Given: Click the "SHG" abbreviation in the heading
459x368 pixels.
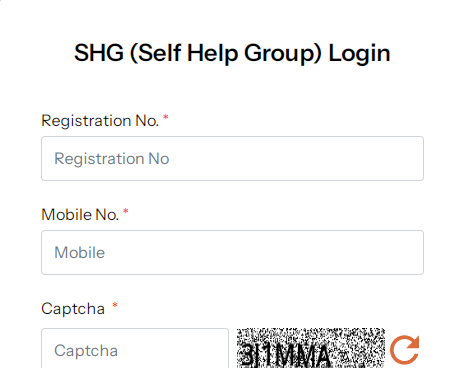Looking at the screenshot, I should [x=99, y=53].
